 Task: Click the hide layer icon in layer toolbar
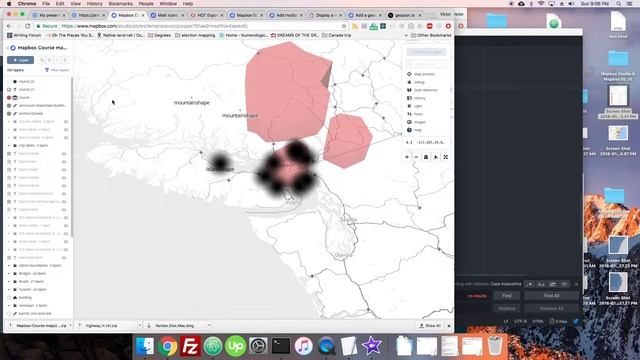(58, 60)
